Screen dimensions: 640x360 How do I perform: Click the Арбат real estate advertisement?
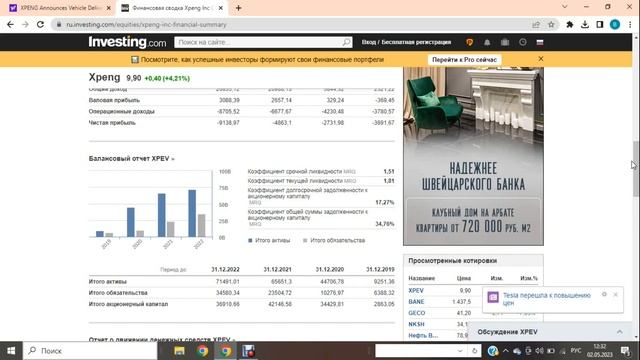pos(473,156)
